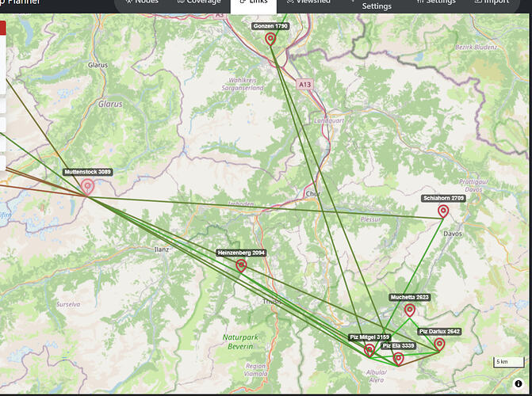Open the Links tab
The image size is (532, 396).
tap(254, 2)
